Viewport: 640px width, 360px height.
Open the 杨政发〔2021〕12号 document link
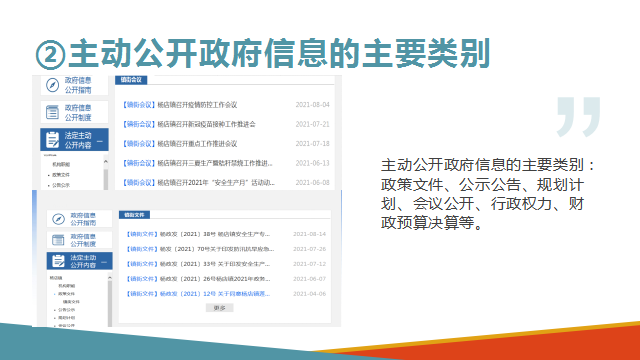click(x=198, y=294)
